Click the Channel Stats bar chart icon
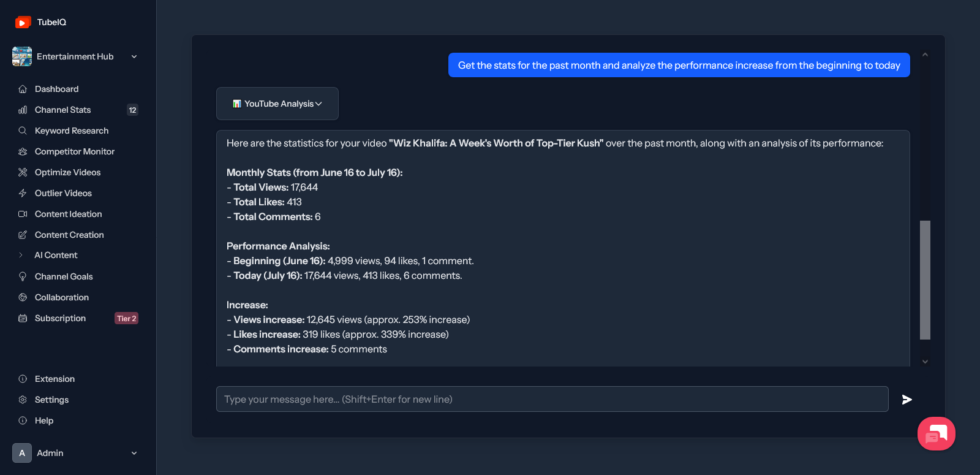The height and width of the screenshot is (475, 980). coord(23,110)
